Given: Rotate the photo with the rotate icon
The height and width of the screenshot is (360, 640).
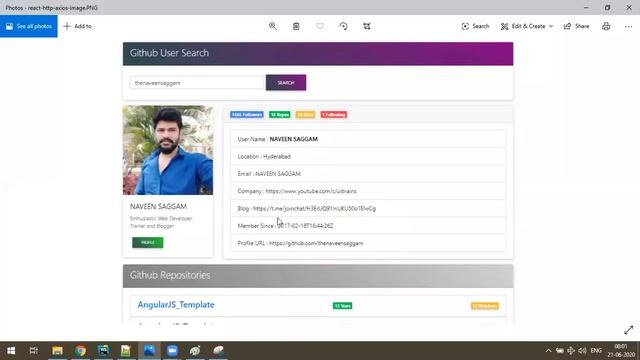Looking at the screenshot, I should click(343, 26).
